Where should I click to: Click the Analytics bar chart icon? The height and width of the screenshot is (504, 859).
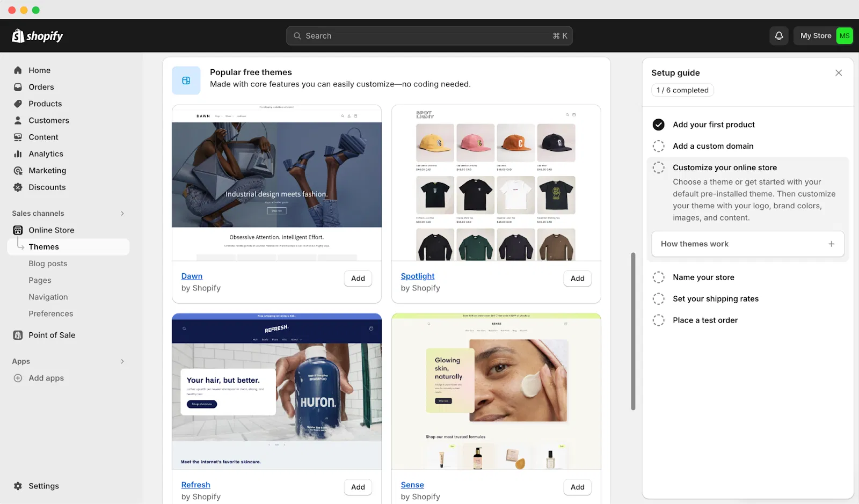(x=18, y=154)
